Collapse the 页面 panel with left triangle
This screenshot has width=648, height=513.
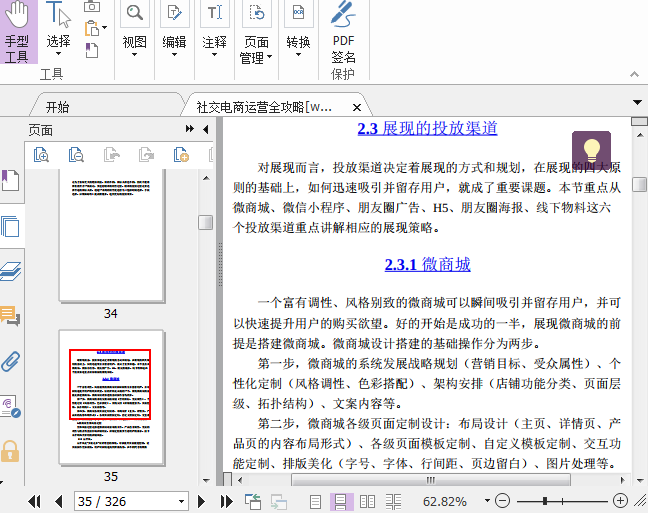coord(206,129)
